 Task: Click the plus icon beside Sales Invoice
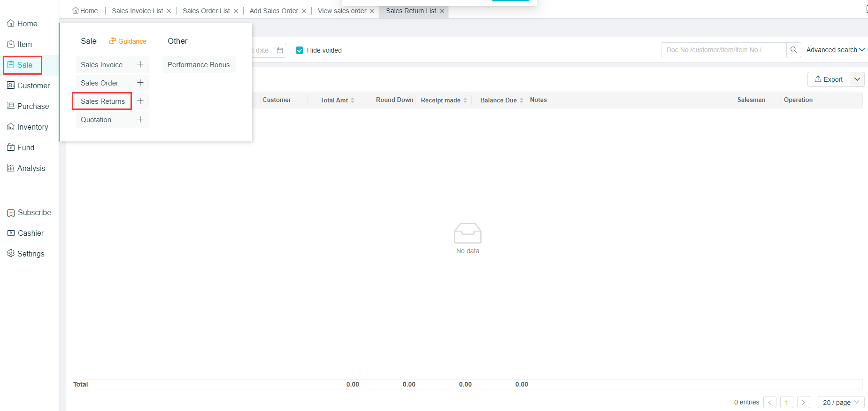tap(140, 64)
